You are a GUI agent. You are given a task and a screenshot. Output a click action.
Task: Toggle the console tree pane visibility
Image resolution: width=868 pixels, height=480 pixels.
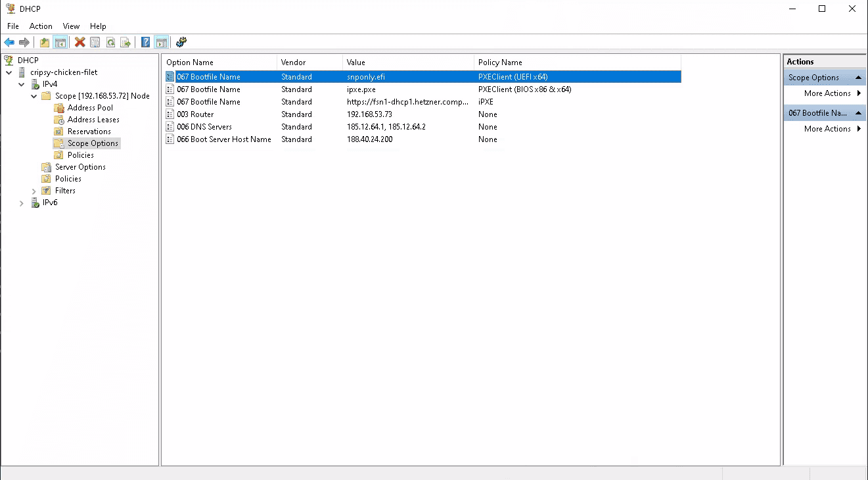(x=60, y=42)
